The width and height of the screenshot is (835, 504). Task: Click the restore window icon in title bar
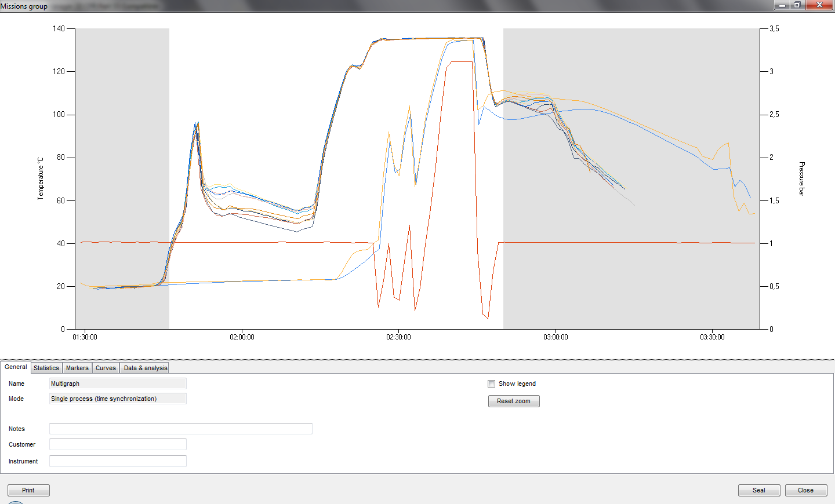coord(798,5)
